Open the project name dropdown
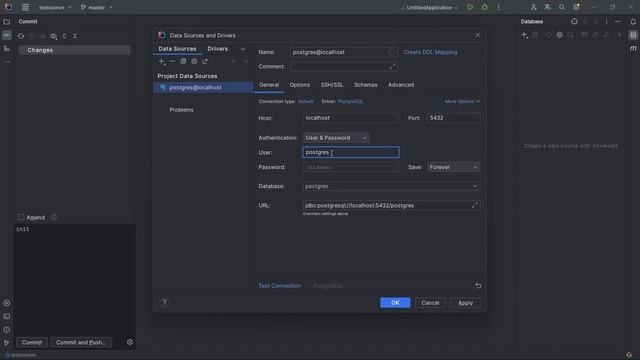This screenshot has width=640, height=360. [55, 7]
